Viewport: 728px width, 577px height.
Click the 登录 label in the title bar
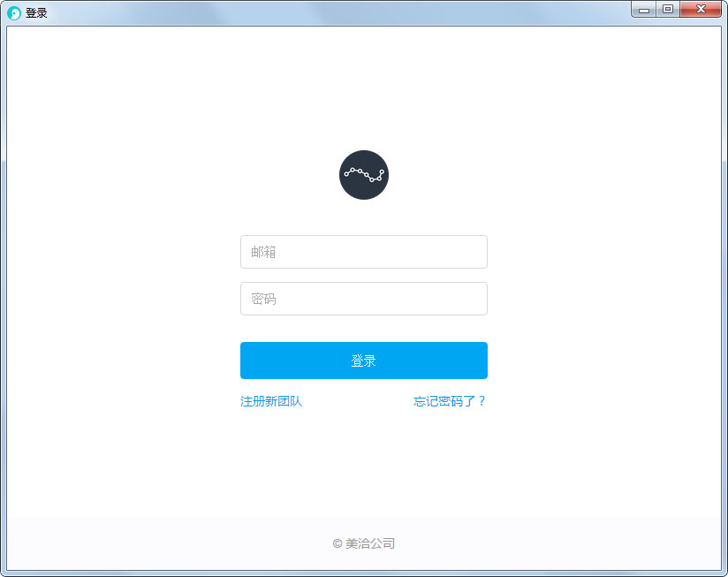click(36, 12)
